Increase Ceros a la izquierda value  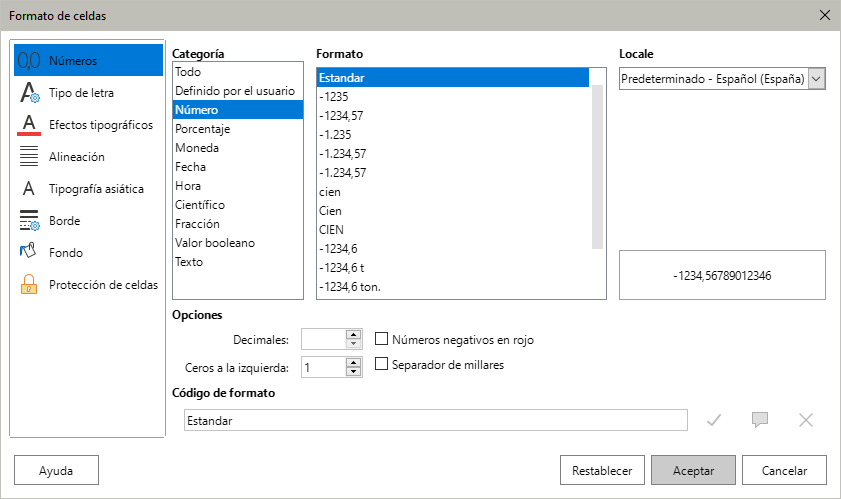coord(353,362)
